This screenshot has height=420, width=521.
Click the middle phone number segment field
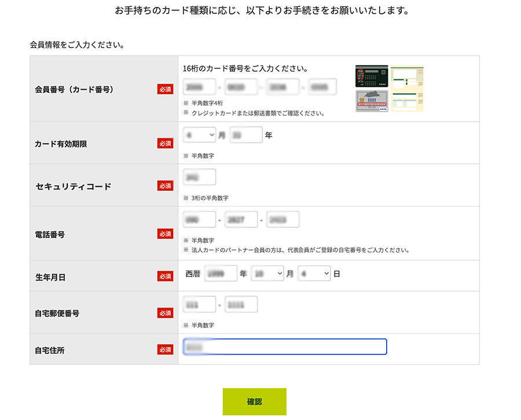(x=241, y=219)
